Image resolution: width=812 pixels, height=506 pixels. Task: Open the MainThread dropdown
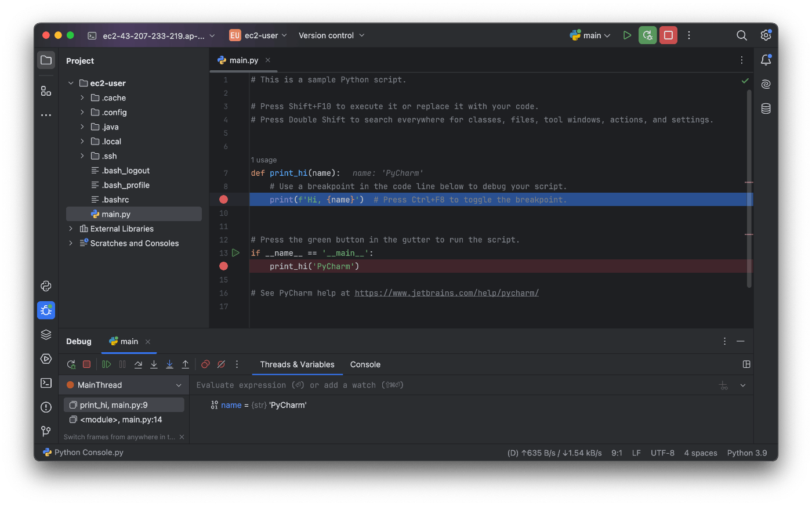(125, 385)
